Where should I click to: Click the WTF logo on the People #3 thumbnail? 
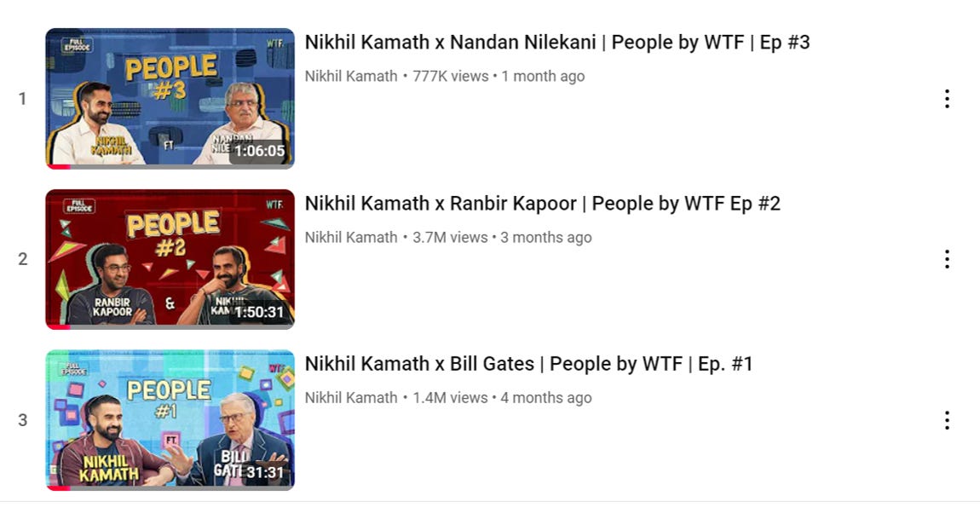click(274, 43)
